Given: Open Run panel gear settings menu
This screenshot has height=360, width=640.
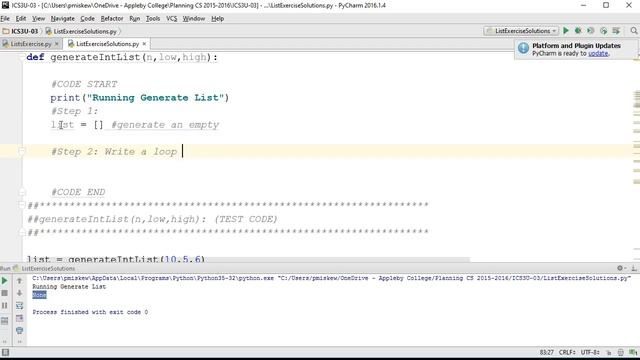Looking at the screenshot, I should tap(620, 268).
